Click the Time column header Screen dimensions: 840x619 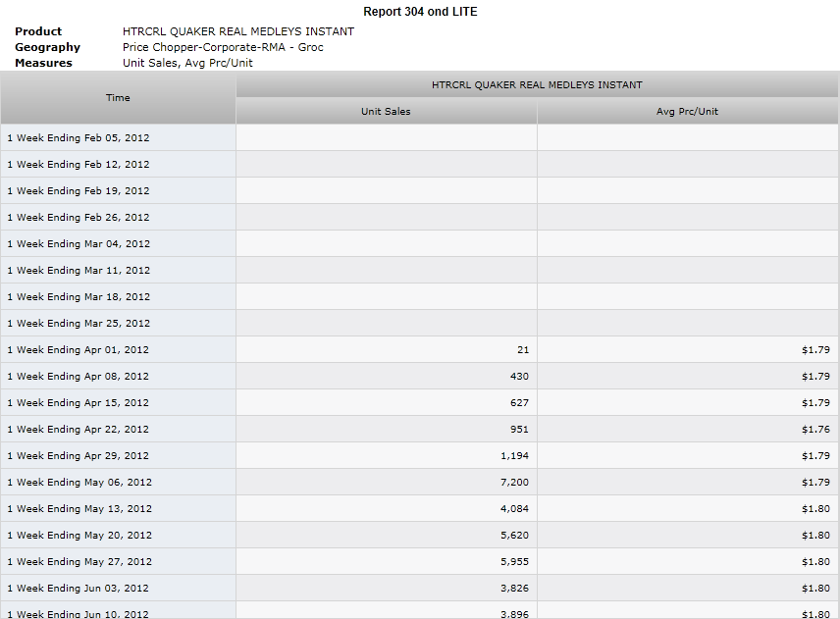click(118, 98)
